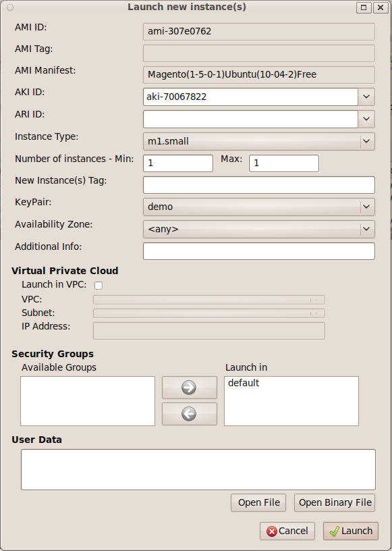The image size is (392, 551).
Task: Close the Launch new instance(s) dialog
Action: pyautogui.click(x=381, y=7)
